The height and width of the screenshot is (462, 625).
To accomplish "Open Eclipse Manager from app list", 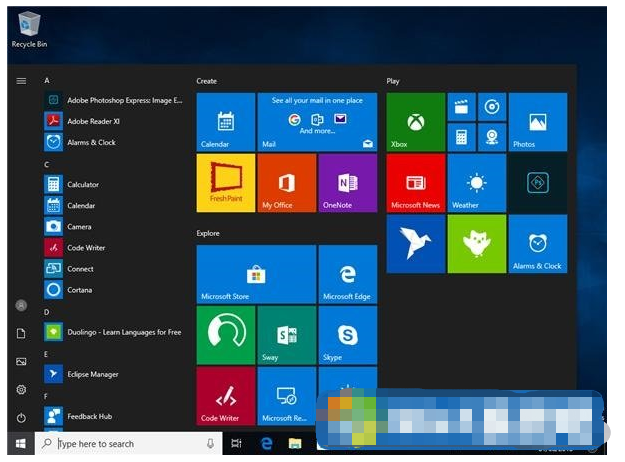I will tap(92, 375).
